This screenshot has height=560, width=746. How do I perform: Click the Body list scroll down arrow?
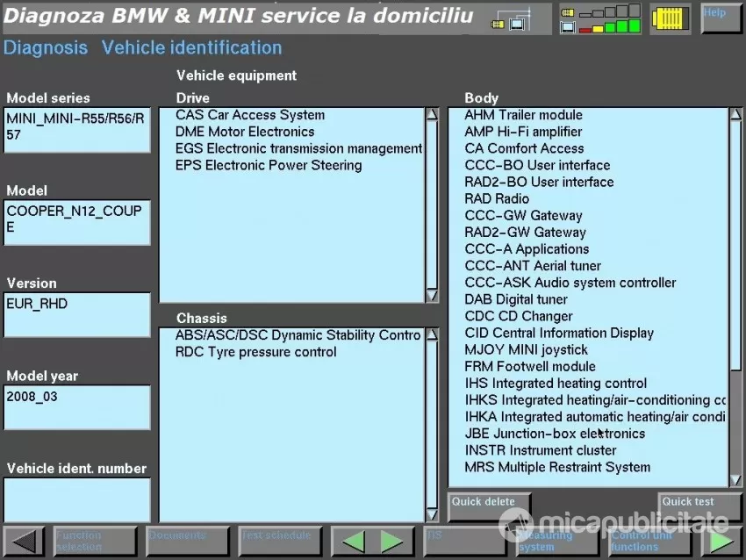[x=735, y=480]
